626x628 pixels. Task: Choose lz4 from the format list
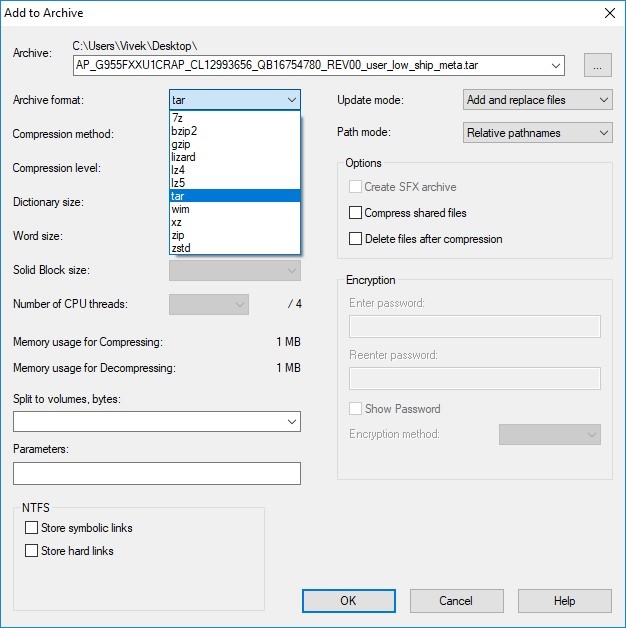pyautogui.click(x=235, y=170)
